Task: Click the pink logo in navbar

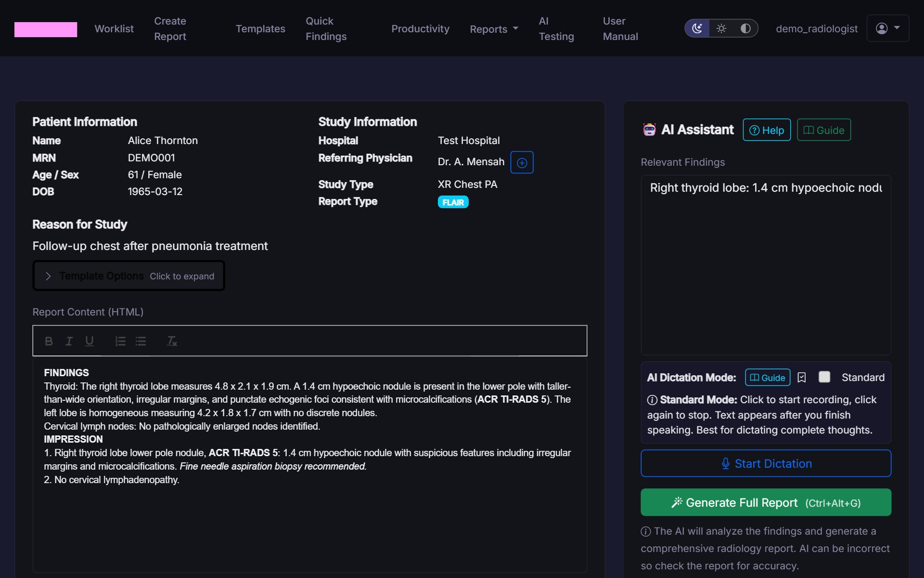Action: pos(46,29)
